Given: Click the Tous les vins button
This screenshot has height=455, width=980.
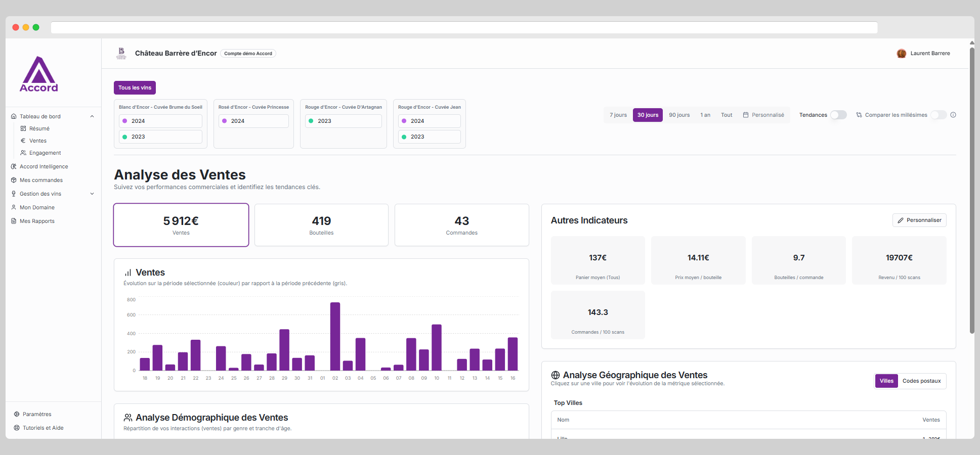Looking at the screenshot, I should (x=135, y=87).
